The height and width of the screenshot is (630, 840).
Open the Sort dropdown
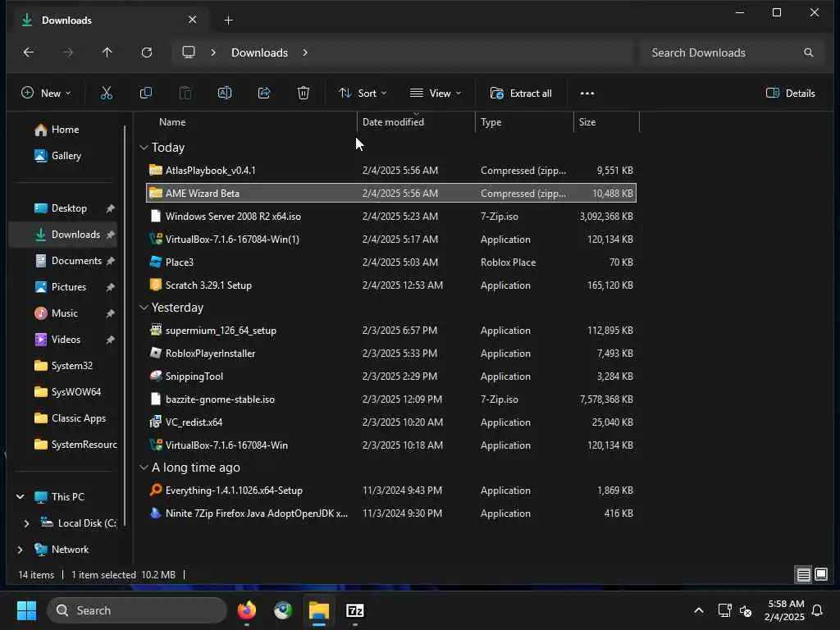[363, 94]
